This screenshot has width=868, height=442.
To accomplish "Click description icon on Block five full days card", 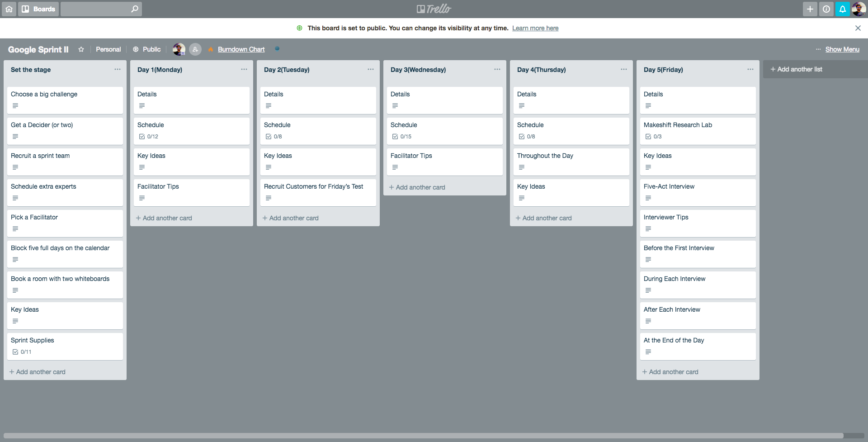I will [15, 260].
